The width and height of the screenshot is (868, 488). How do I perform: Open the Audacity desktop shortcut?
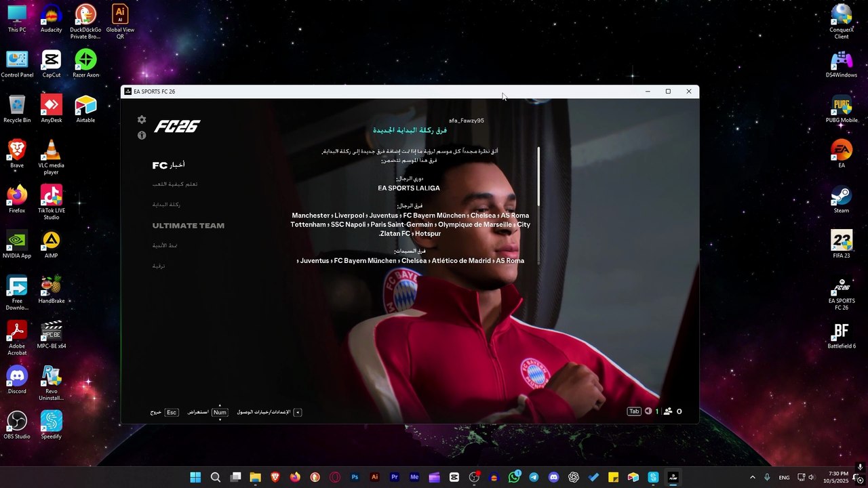[x=52, y=19]
